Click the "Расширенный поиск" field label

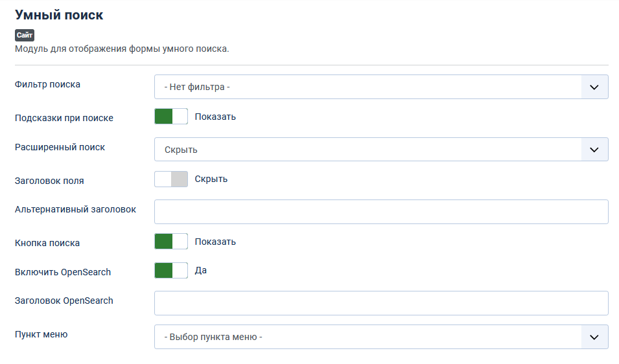pos(60,147)
